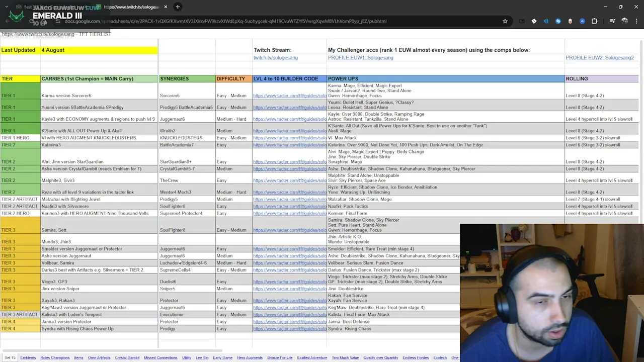Open tacter guide link for Karma Sorcerer6 row
This screenshot has width=644, height=362.
tap(290, 96)
